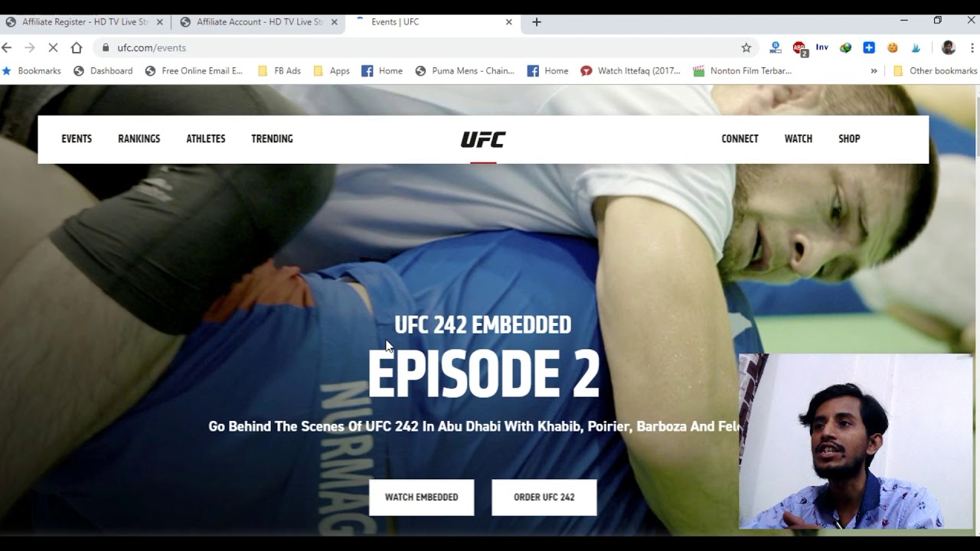Select the Events | UFC tab

(433, 22)
